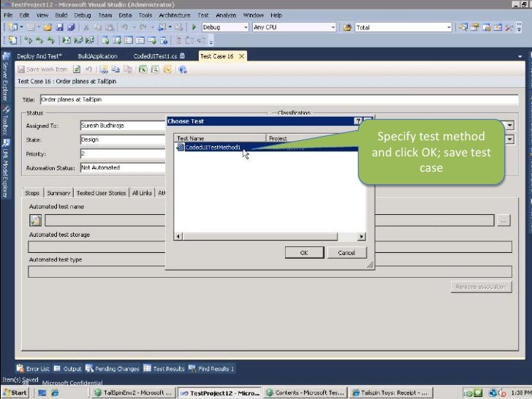
Task: Click the Remove association button
Action: [x=481, y=286]
